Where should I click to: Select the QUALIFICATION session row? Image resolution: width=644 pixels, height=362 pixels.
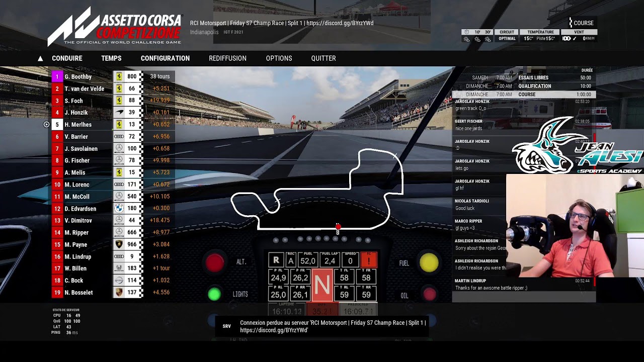pos(524,86)
